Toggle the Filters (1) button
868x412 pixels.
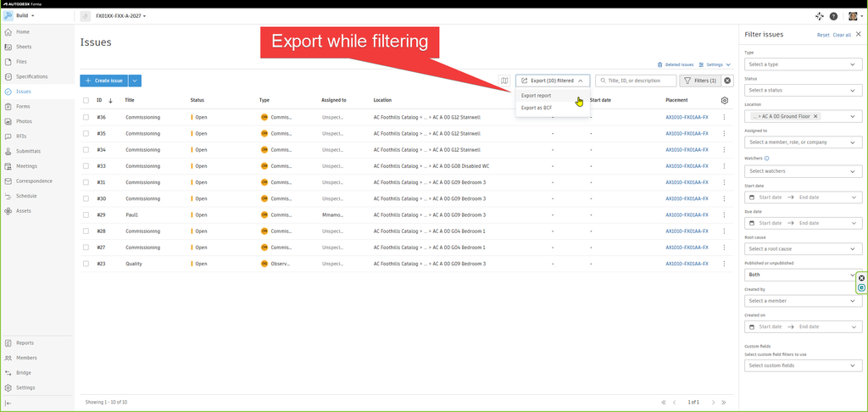(700, 81)
